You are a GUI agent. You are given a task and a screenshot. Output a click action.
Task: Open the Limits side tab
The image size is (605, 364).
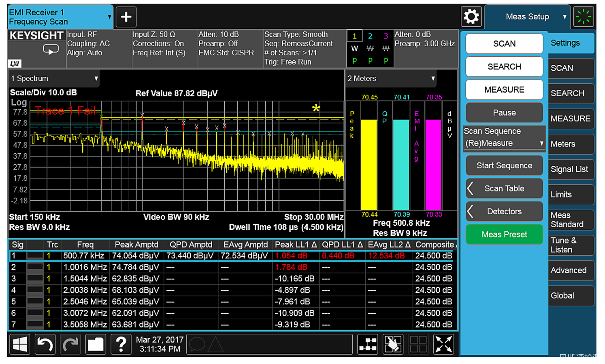[x=571, y=195]
